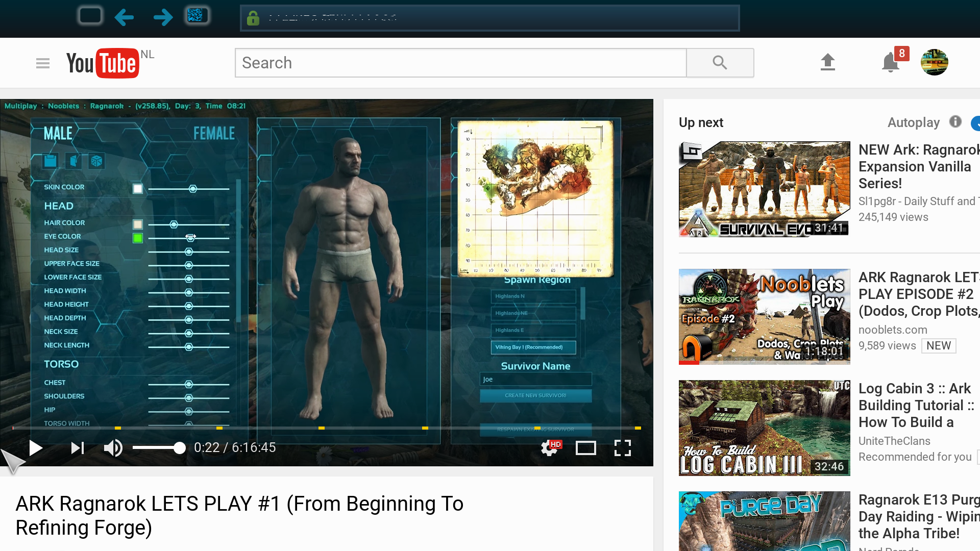The image size is (980, 551).
Task: Switch to theater mode
Action: tap(586, 448)
